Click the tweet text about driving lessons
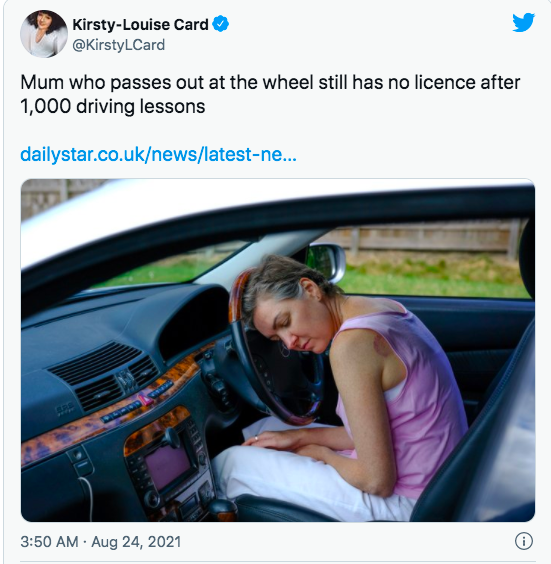Image resolution: width=551 pixels, height=564 pixels. tap(270, 94)
